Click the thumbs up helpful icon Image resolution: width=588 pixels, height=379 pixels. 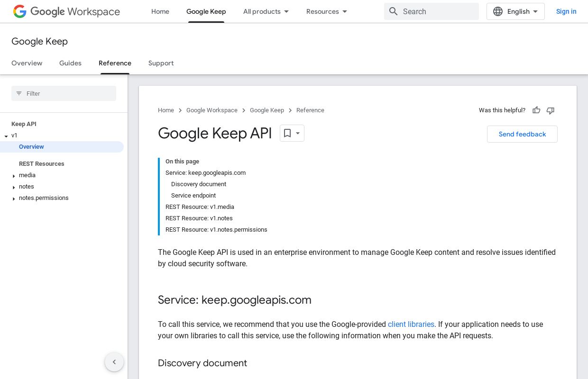point(536,110)
